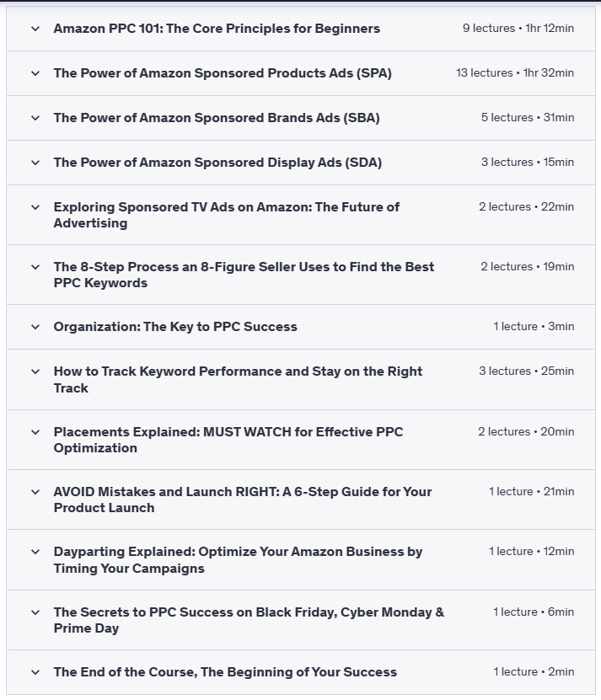Expand the Sponsored Display Ads (SDA) section
The height and width of the screenshot is (700, 601).
pyautogui.click(x=35, y=162)
